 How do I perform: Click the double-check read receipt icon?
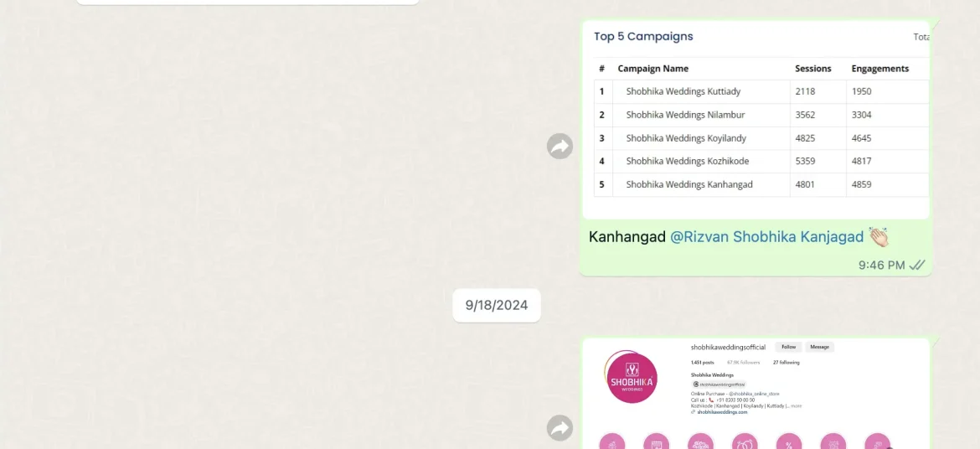click(x=917, y=266)
